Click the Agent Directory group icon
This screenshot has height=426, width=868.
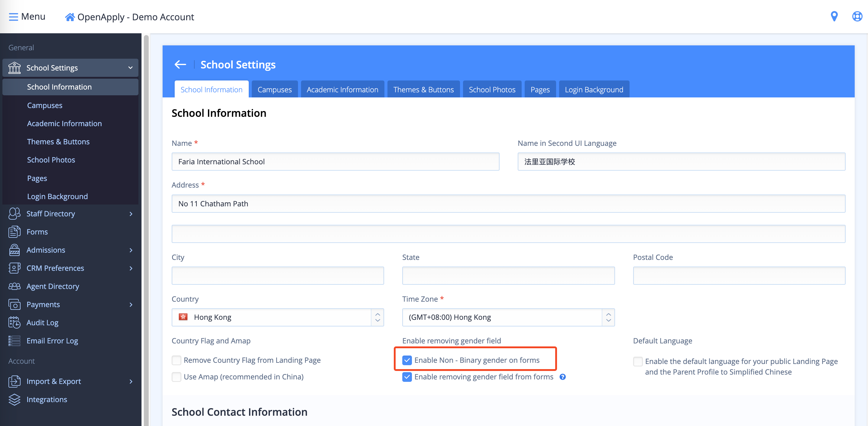pyautogui.click(x=15, y=286)
